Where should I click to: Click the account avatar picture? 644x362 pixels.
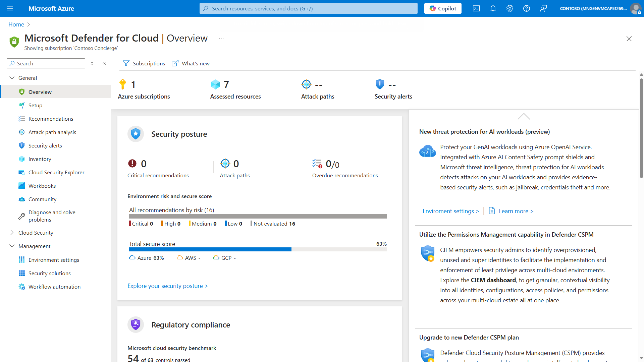click(635, 8)
